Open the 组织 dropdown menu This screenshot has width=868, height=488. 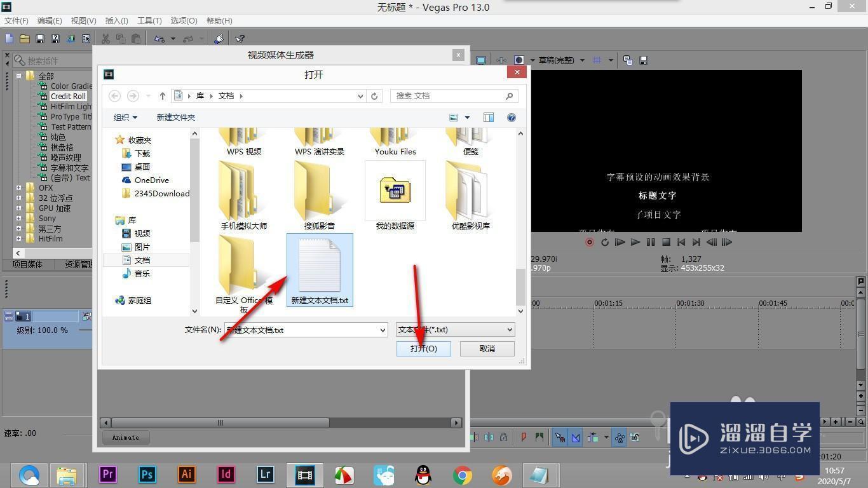125,118
